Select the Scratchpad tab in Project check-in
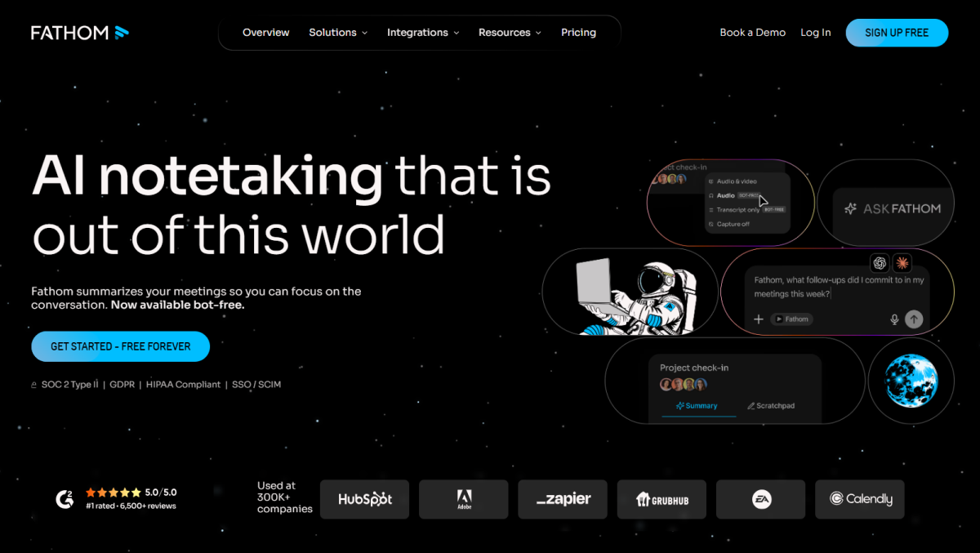Screen dimensions: 980x553 (771, 406)
